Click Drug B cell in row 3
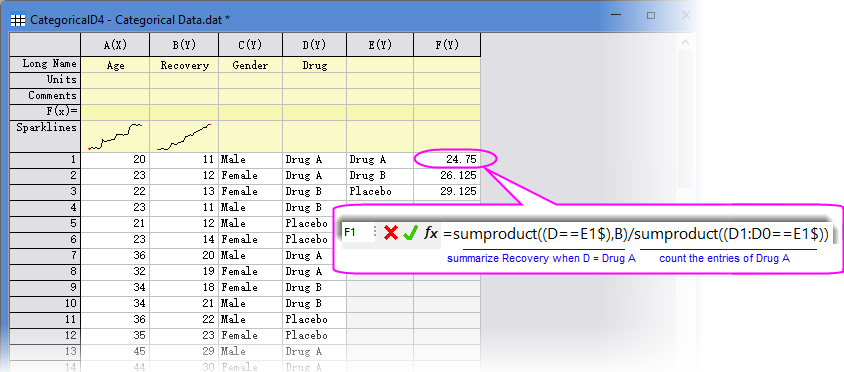This screenshot has height=372, width=844. [314, 192]
